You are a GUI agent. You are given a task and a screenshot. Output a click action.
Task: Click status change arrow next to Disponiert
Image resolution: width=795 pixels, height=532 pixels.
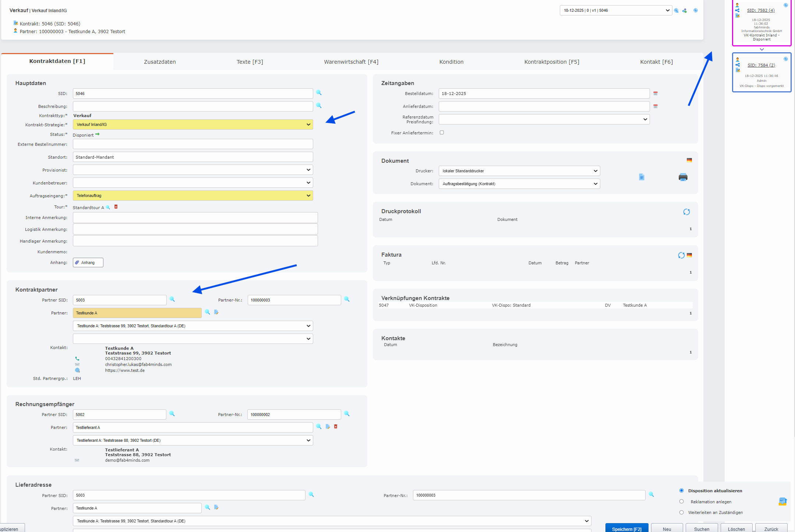(98, 134)
